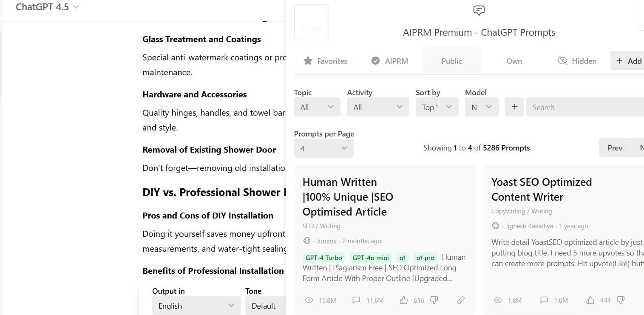Click the comments icon on Human Written prompt
The width and height of the screenshot is (644, 315).
[356, 300]
